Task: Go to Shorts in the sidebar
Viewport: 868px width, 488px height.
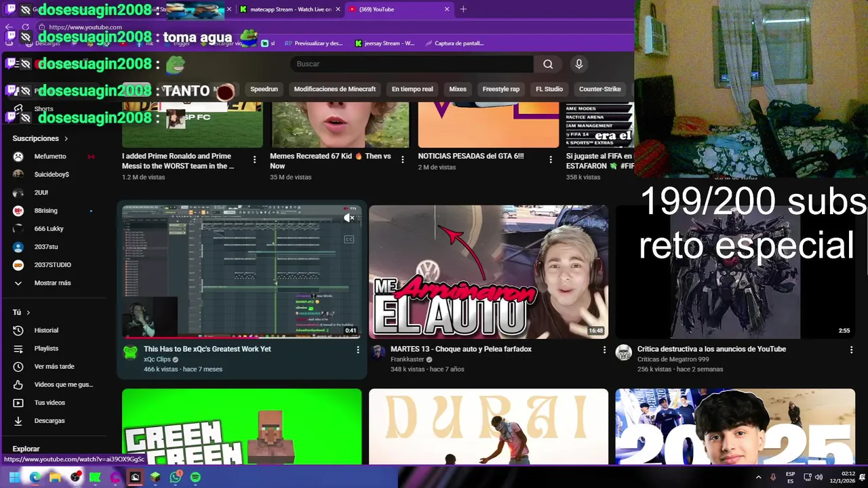Action: pyautogui.click(x=43, y=108)
